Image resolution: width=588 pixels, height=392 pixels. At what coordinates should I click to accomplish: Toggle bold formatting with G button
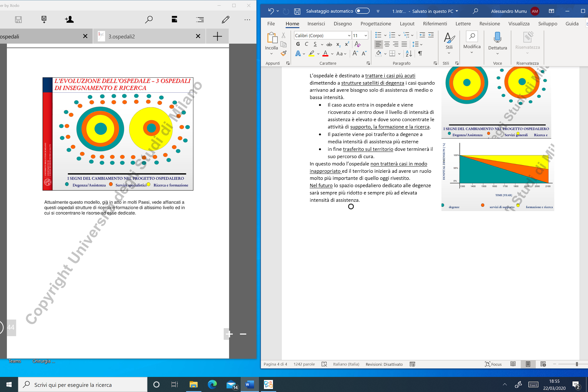(x=298, y=44)
